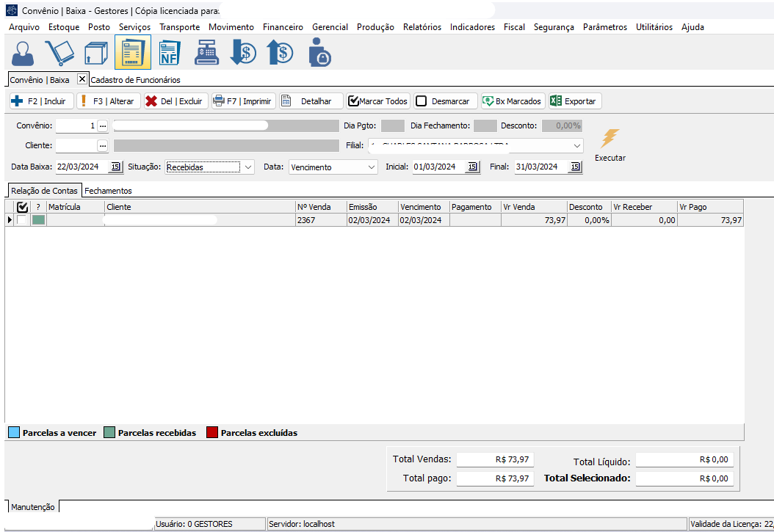Expand the Filial dropdown list

click(576, 145)
